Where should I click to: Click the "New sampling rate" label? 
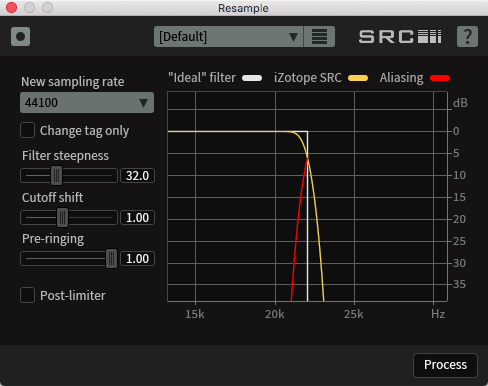pos(73,82)
